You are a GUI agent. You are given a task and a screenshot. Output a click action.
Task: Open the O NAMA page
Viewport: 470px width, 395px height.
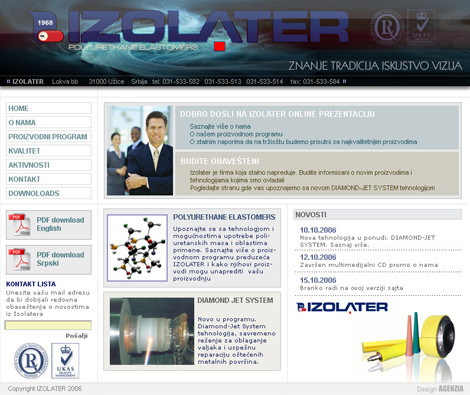coord(49,122)
